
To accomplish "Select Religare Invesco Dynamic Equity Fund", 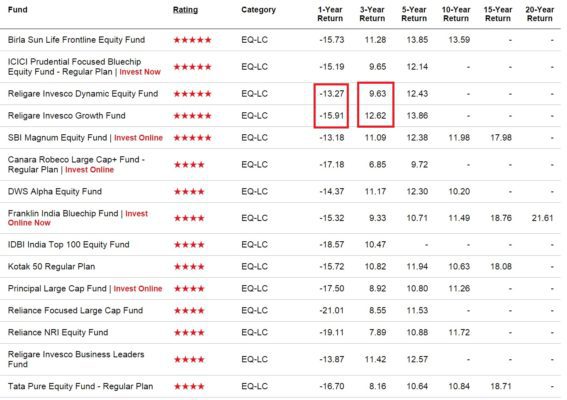I will click(x=83, y=94).
